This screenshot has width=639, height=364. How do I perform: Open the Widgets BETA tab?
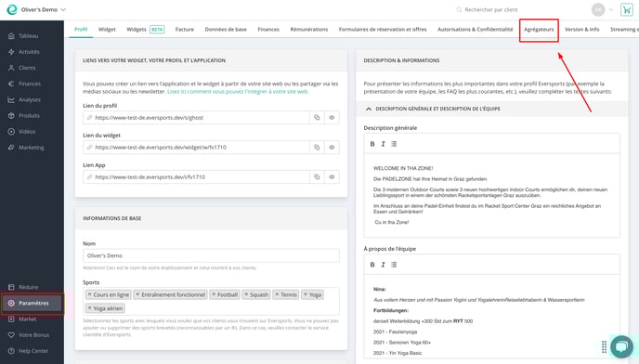145,30
